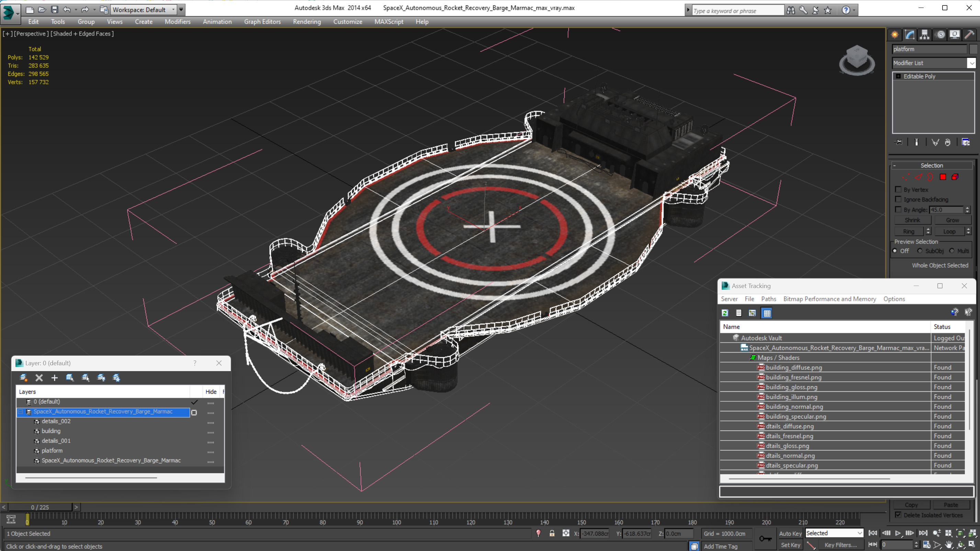Expand the Editable Poly stack entry

pyautogui.click(x=898, y=77)
